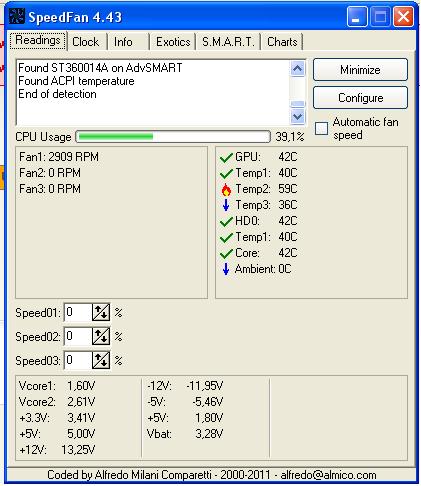Click the Configure button
421x486 pixels.
[x=360, y=98]
